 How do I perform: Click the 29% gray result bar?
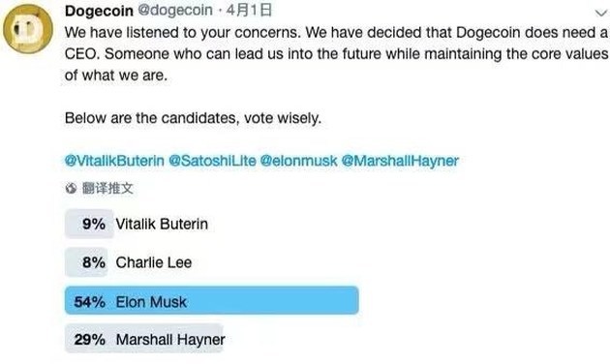click(x=144, y=338)
